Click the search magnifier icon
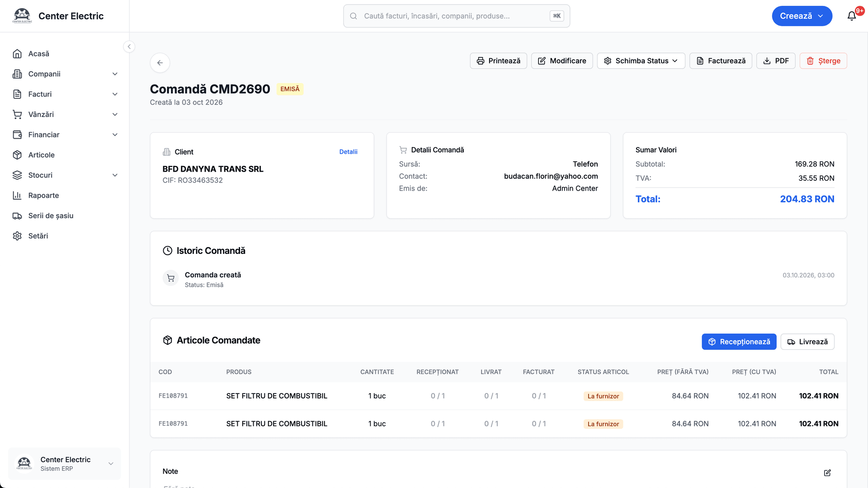The width and height of the screenshot is (868, 488). [x=354, y=16]
